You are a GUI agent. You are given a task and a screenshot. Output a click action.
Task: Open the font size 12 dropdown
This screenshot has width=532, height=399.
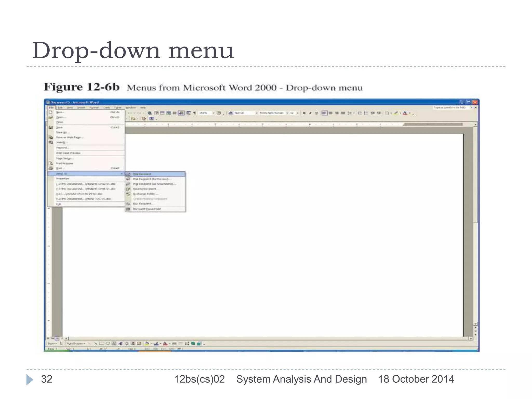(x=297, y=113)
